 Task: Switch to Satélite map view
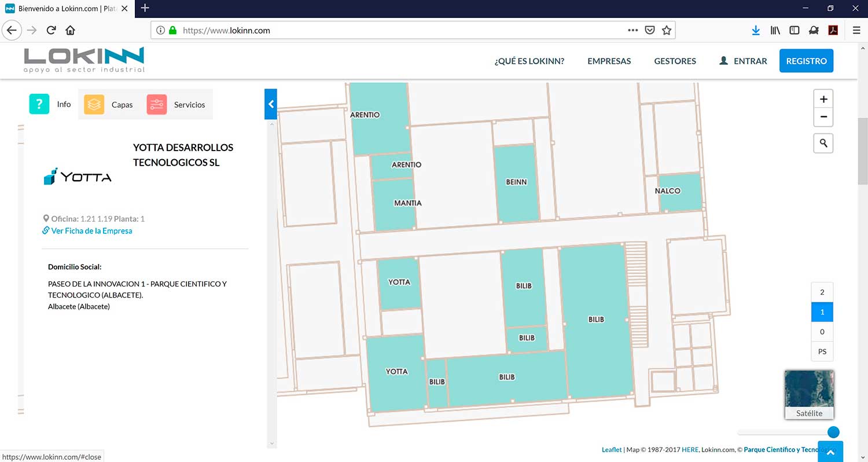[809, 395]
